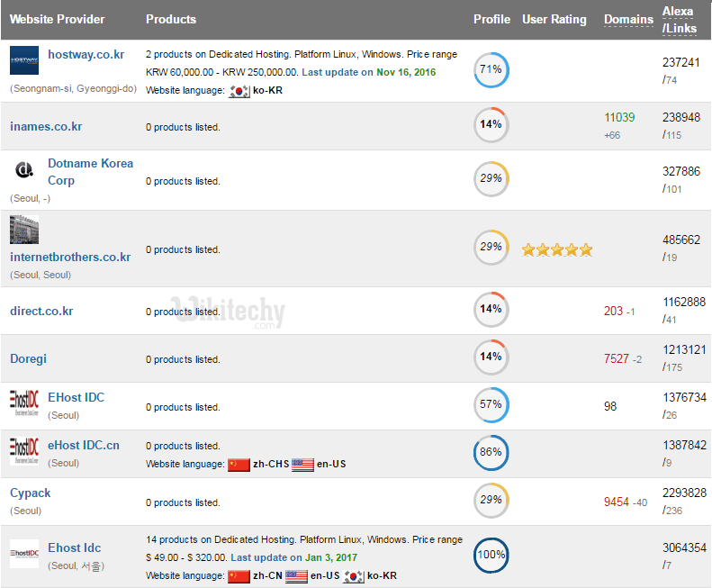Screen dimensions: 712x588
Task: Click the Alexa rank 485662
Action: pyautogui.click(x=681, y=240)
